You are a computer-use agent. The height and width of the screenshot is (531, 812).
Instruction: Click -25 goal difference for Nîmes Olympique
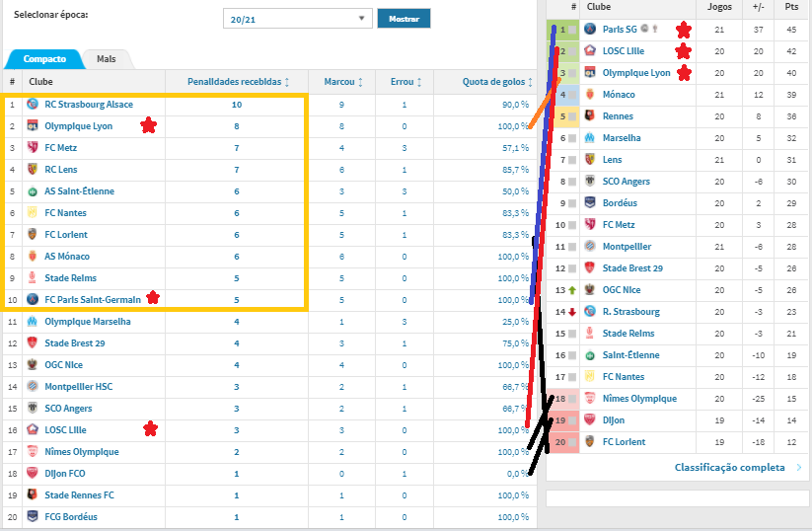(x=758, y=399)
